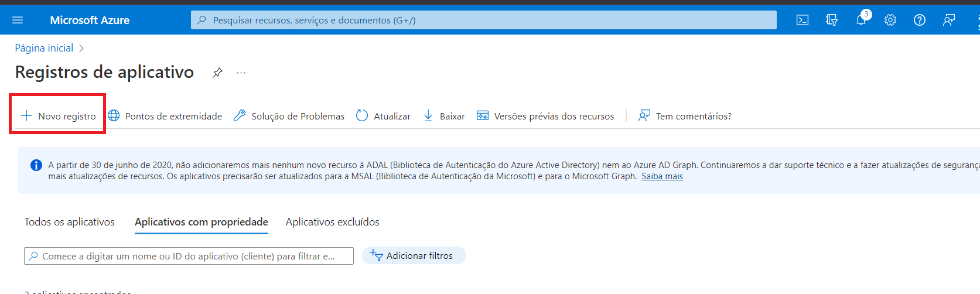980x294 pixels.
Task: Switch to Aplicativos excluídos tab
Action: click(x=332, y=222)
